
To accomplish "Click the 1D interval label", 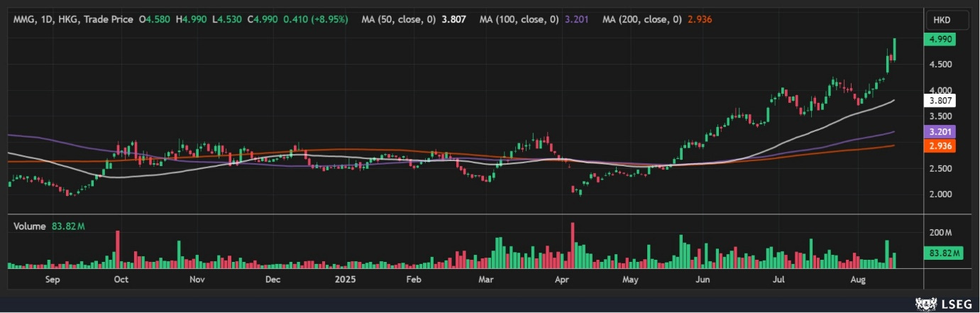I will pos(46,19).
